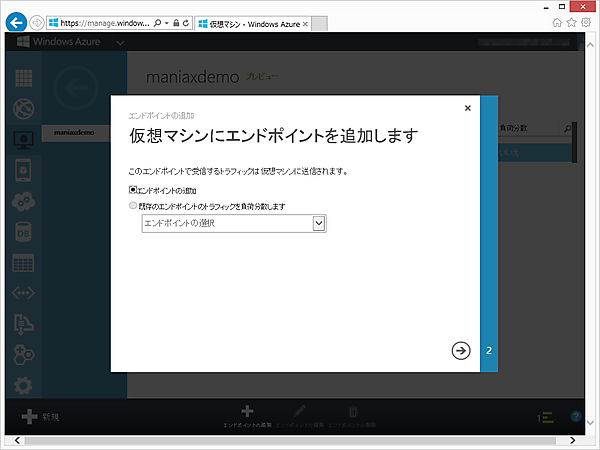
Task: Open the Networks sidebar icon
Action: click(x=24, y=293)
